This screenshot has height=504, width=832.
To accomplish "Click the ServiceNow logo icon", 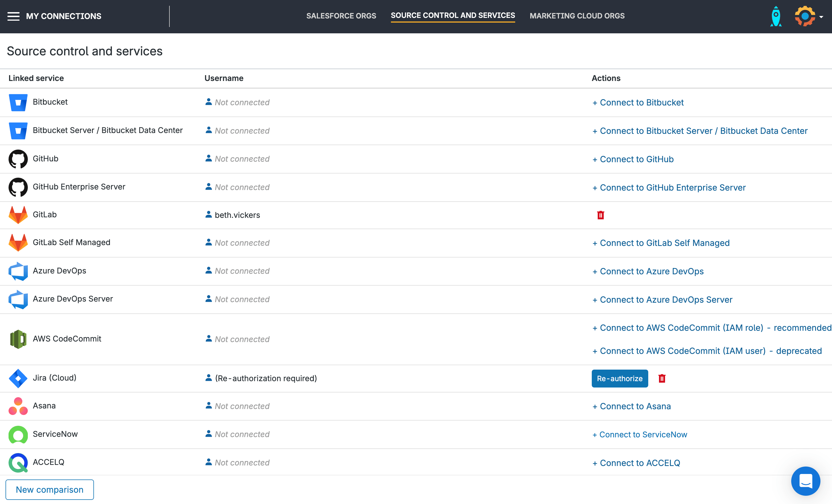I will [18, 435].
